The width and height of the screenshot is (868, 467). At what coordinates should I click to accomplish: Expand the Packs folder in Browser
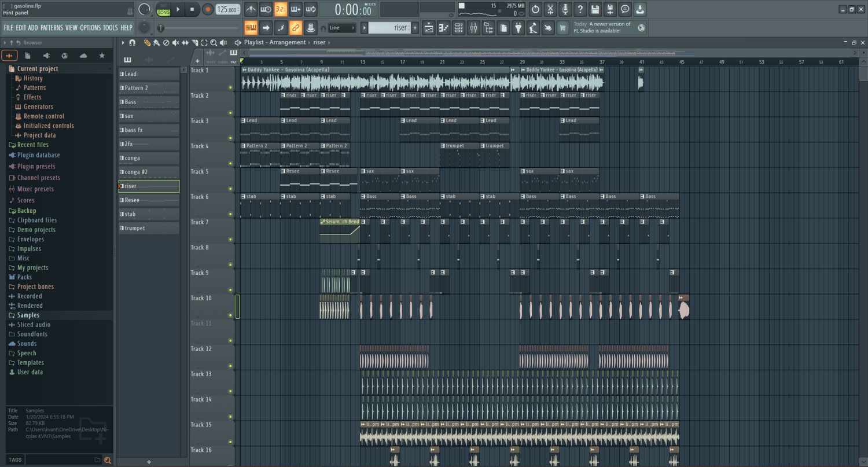click(x=60, y=277)
